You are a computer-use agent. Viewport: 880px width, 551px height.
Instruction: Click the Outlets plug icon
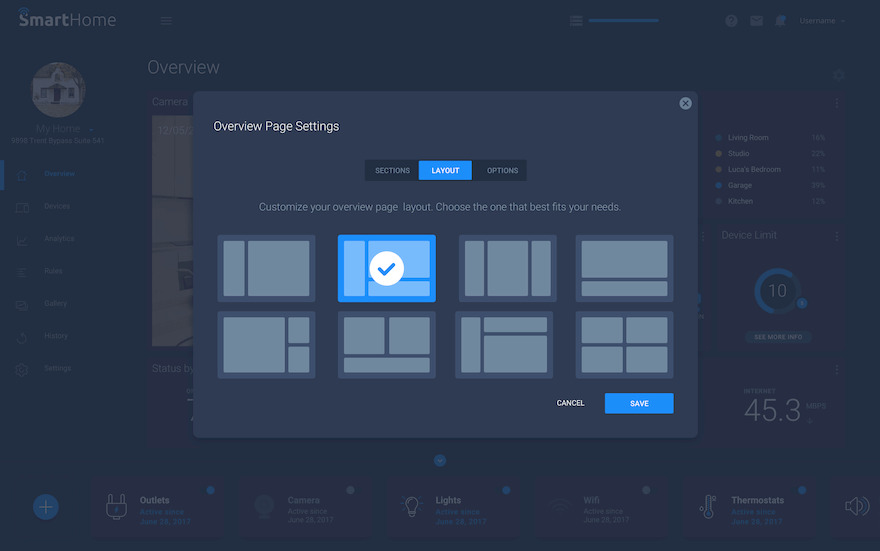[116, 507]
